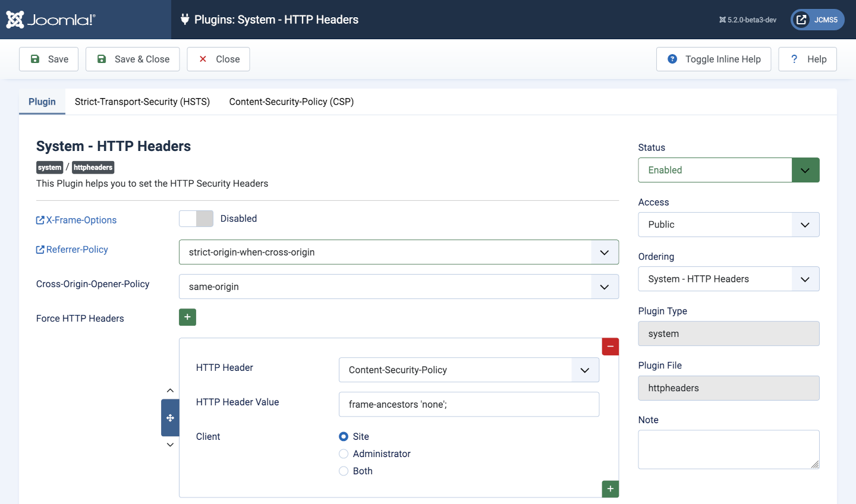Click Toggle Inline Help button

713,59
